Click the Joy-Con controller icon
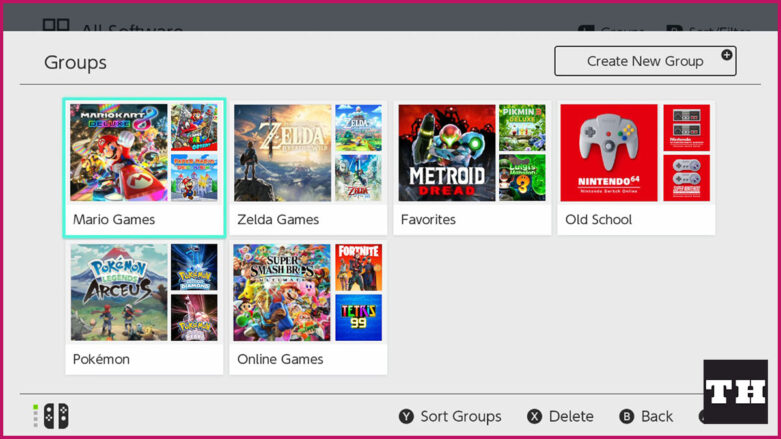Viewport: 781px width, 439px height. point(56,416)
